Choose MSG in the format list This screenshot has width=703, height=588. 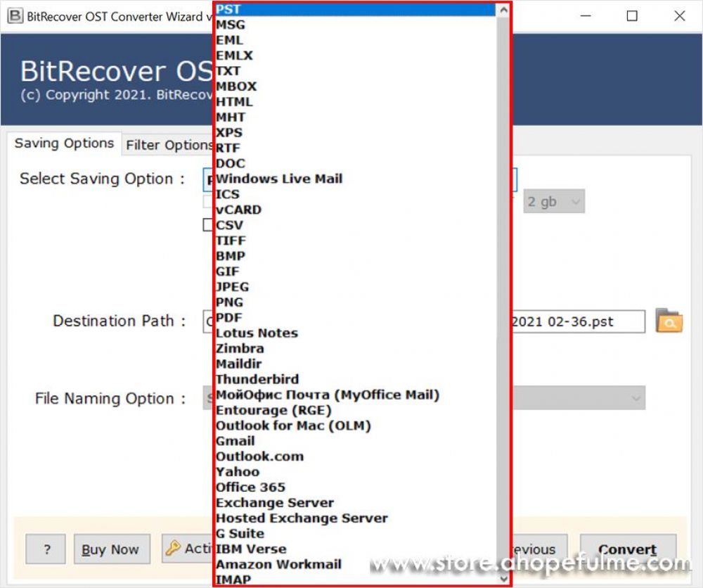(x=356, y=25)
